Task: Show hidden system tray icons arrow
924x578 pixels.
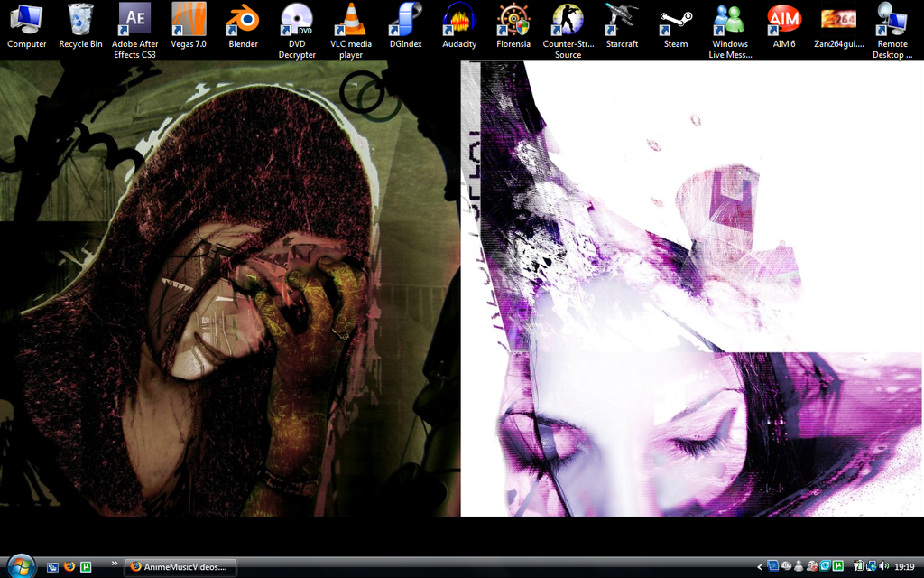Action: tap(760, 567)
